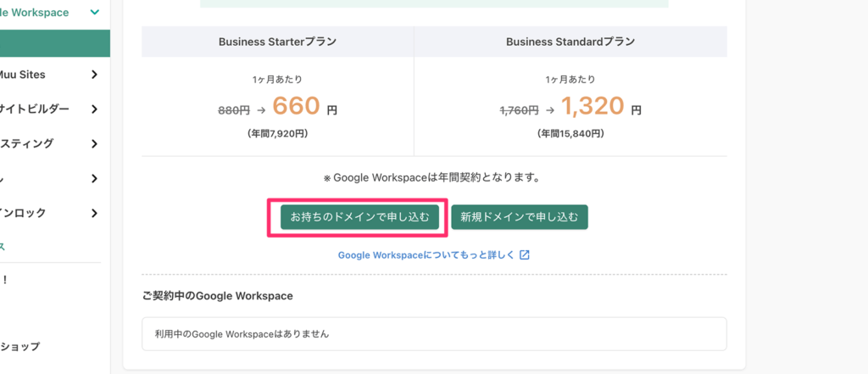Click お持ちのドメインで申し込む button
The width and height of the screenshot is (868, 374).
coord(359,217)
